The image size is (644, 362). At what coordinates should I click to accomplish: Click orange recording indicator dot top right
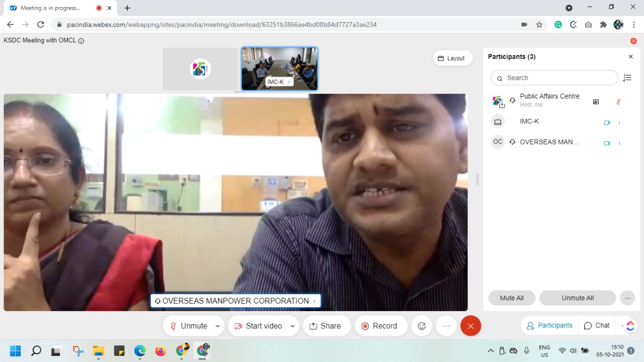tap(633, 41)
